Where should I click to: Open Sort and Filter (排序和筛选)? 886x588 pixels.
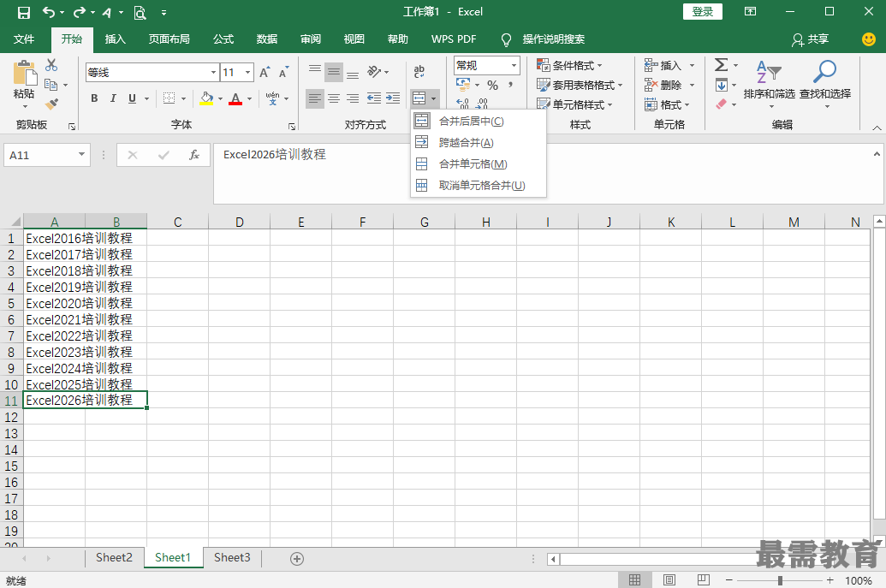(769, 82)
